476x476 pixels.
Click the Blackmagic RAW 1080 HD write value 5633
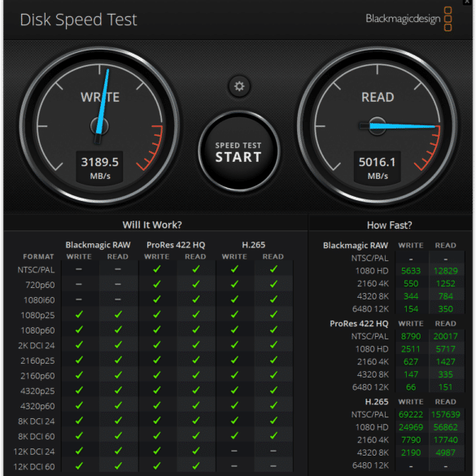411,271
